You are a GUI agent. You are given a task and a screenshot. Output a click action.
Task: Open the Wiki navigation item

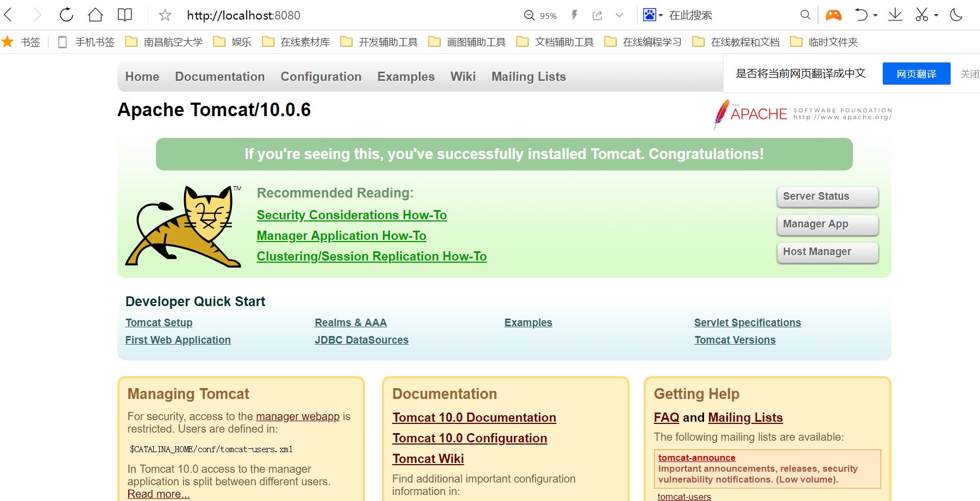(463, 77)
